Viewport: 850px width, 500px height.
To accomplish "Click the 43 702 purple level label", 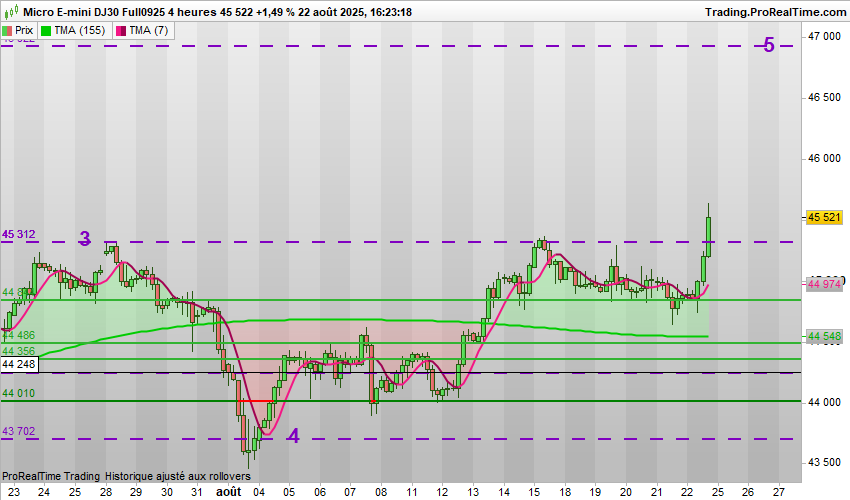I will click(x=18, y=431).
